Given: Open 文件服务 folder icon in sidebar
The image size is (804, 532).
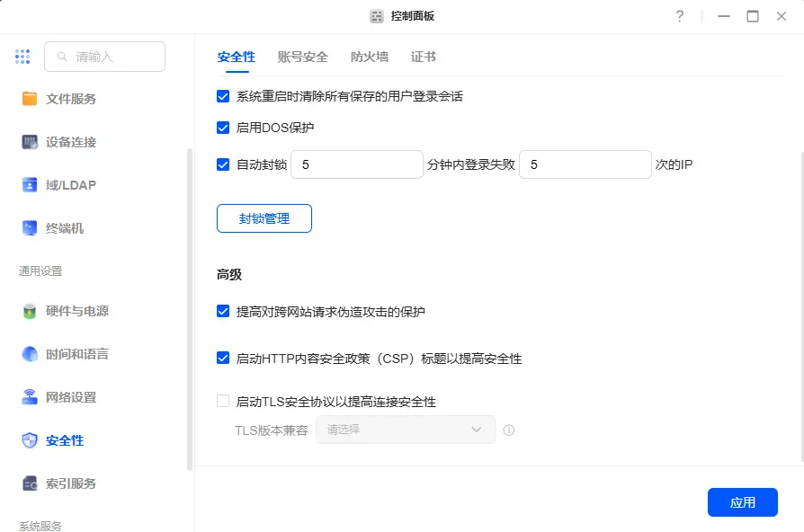Looking at the screenshot, I should [x=29, y=99].
